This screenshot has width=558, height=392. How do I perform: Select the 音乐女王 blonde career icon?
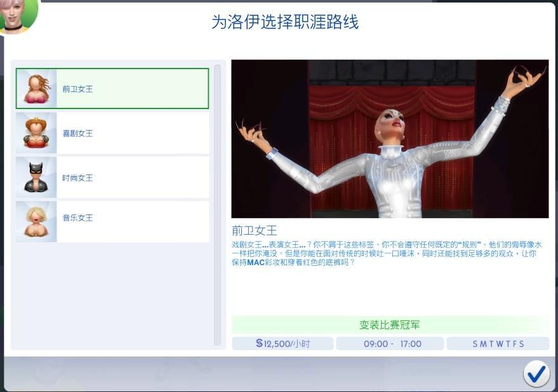click(36, 221)
